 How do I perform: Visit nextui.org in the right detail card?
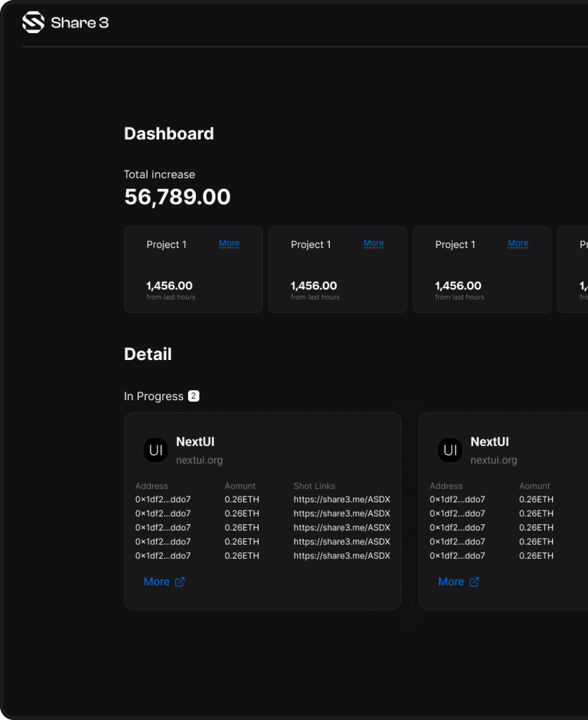click(x=493, y=460)
